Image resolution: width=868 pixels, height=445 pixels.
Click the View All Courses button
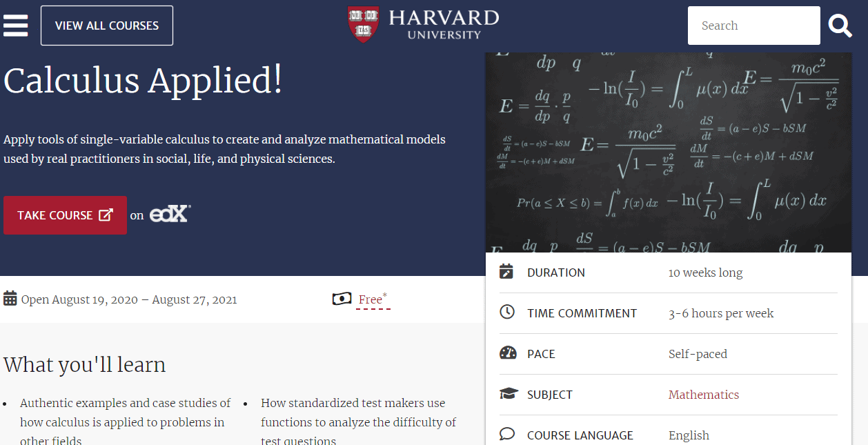107,26
